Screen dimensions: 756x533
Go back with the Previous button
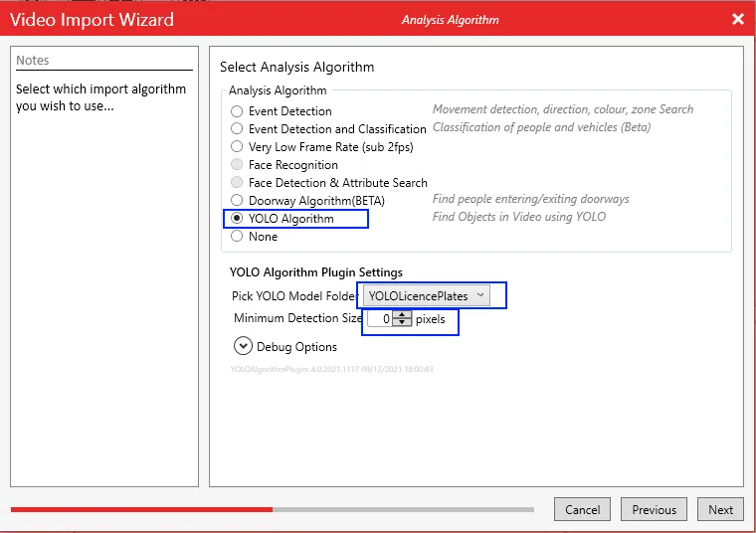[x=654, y=509]
